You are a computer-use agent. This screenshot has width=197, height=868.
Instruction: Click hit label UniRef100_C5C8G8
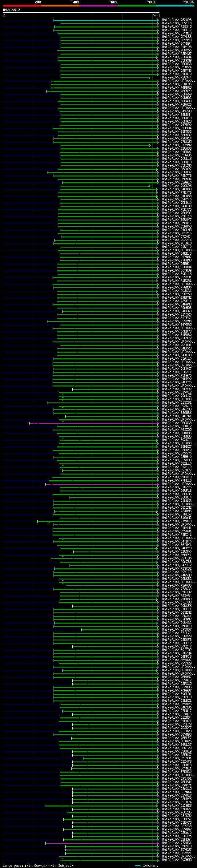point(176,423)
